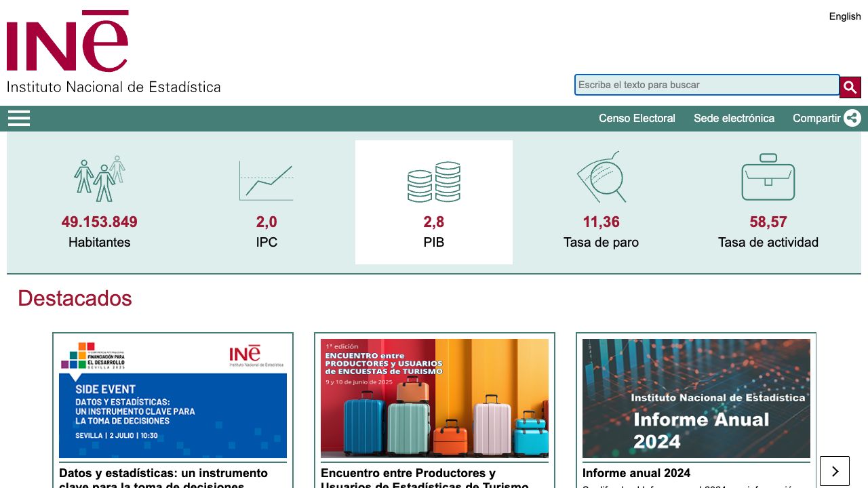Open Sede electrónica from the nav bar
Screen dimensions: 868x488
734,118
